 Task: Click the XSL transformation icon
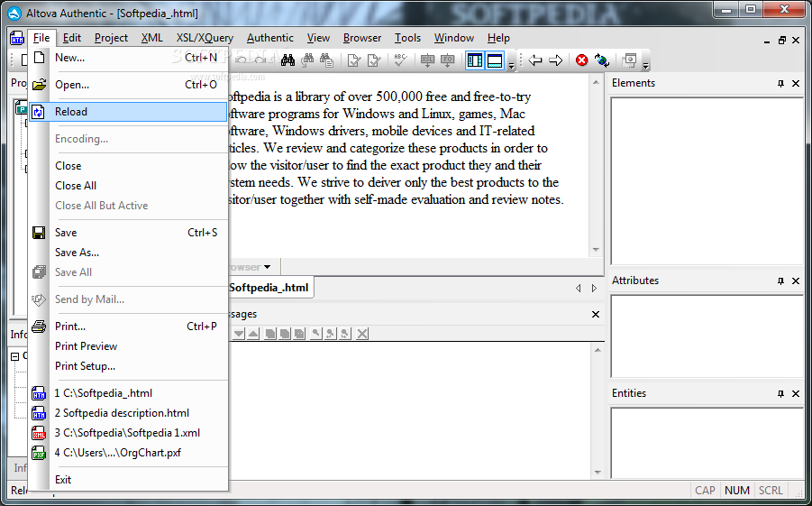(428, 60)
